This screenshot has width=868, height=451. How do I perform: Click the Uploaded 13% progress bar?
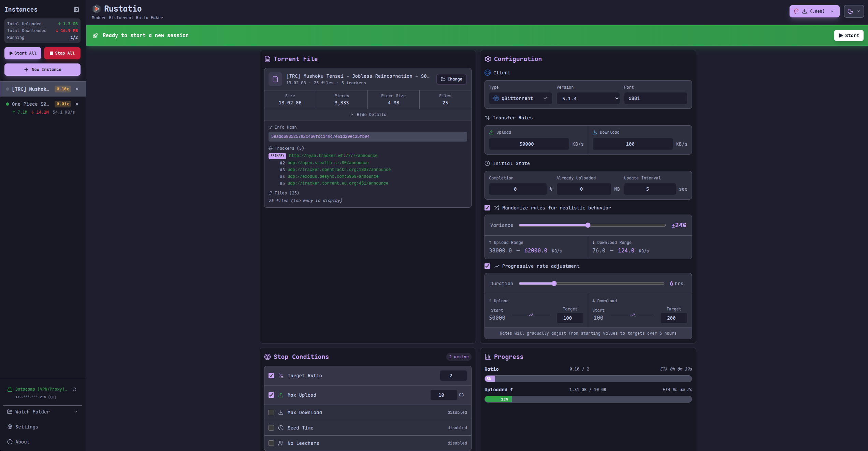[x=588, y=399]
